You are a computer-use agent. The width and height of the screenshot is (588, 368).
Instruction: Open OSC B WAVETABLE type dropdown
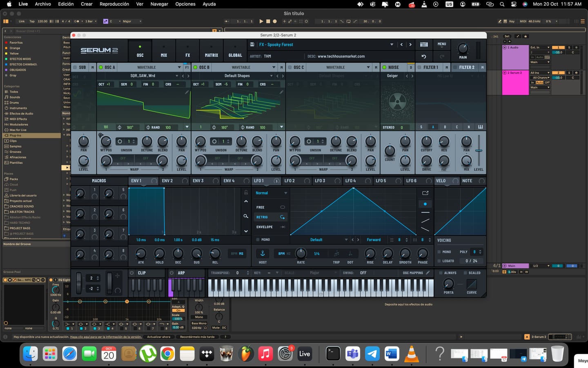(274, 67)
